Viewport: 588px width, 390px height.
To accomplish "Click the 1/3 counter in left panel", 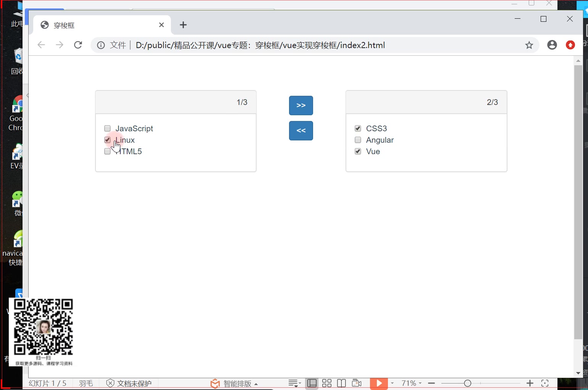I will point(242,102).
